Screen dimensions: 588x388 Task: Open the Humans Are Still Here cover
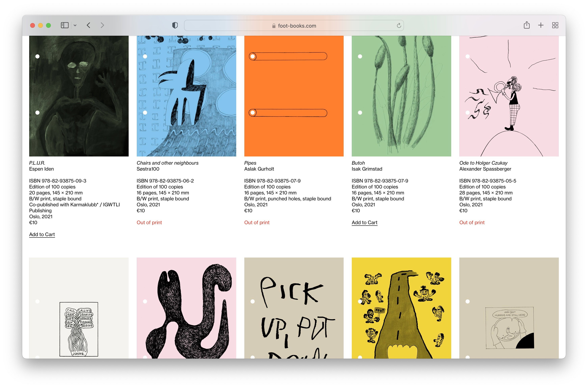coord(509,308)
